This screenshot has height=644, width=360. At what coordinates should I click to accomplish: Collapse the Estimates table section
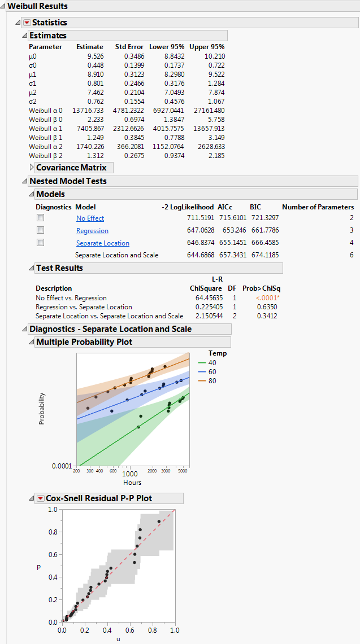click(x=24, y=36)
